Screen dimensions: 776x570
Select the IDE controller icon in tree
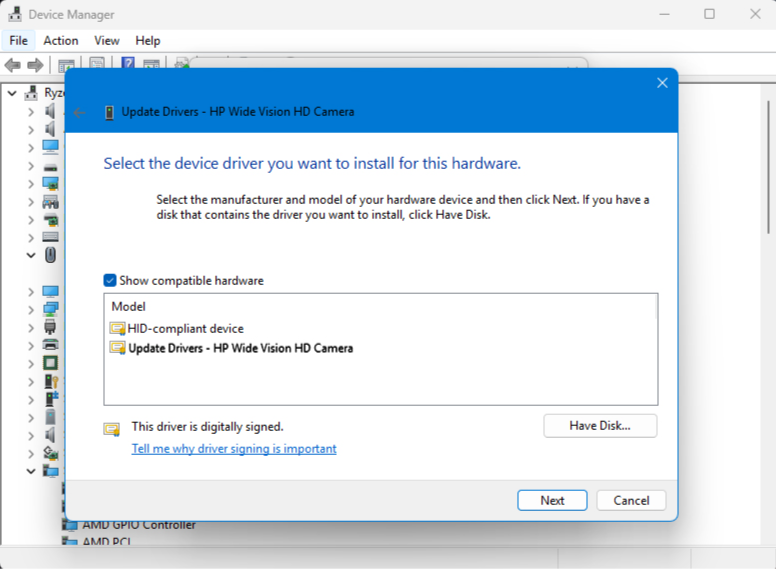tap(50, 220)
